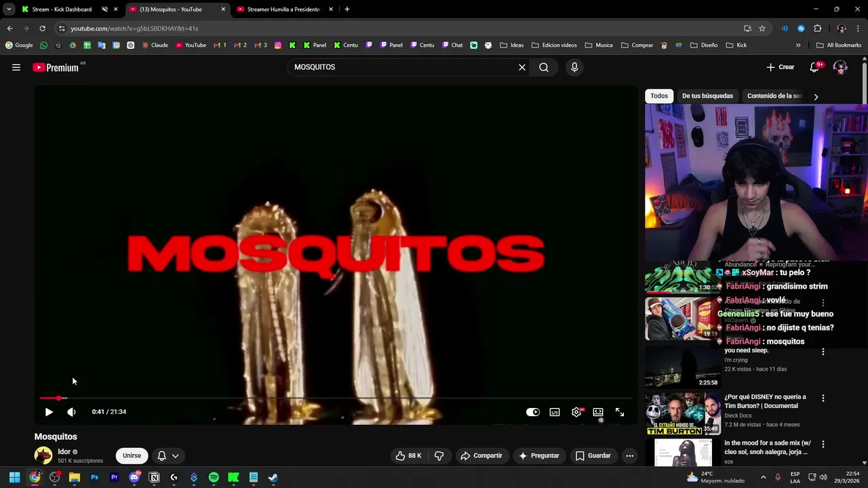Play the Mosquitos video
868x488 pixels.
pos(49,412)
